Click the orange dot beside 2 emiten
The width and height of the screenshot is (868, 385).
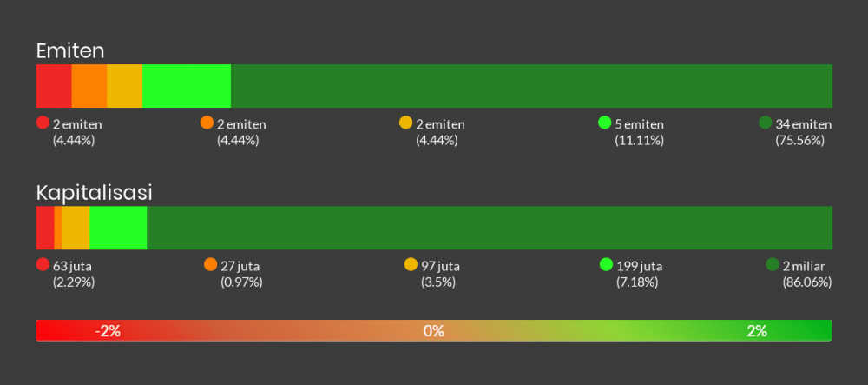tap(207, 123)
